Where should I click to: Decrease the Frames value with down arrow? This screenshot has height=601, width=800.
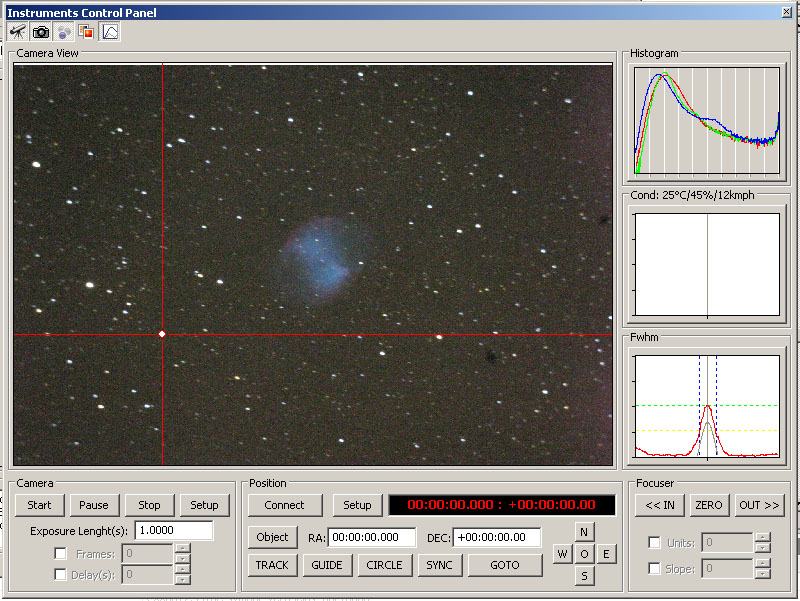click(x=182, y=558)
